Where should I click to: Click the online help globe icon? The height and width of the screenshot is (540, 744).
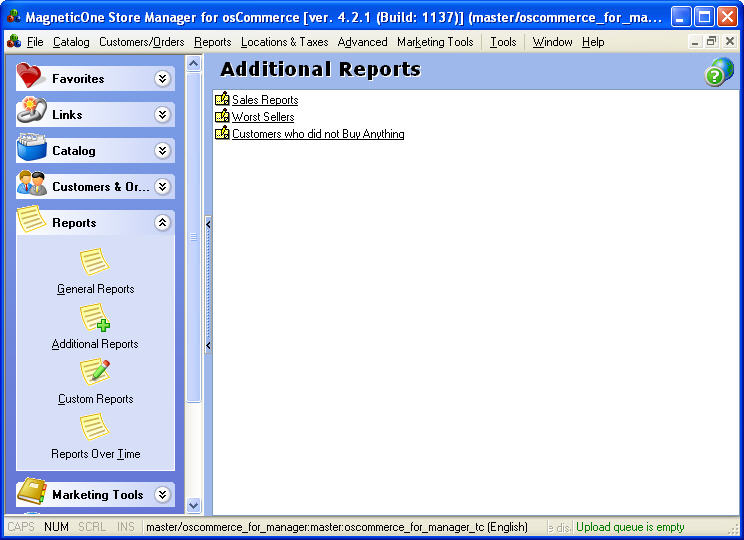[x=719, y=72]
